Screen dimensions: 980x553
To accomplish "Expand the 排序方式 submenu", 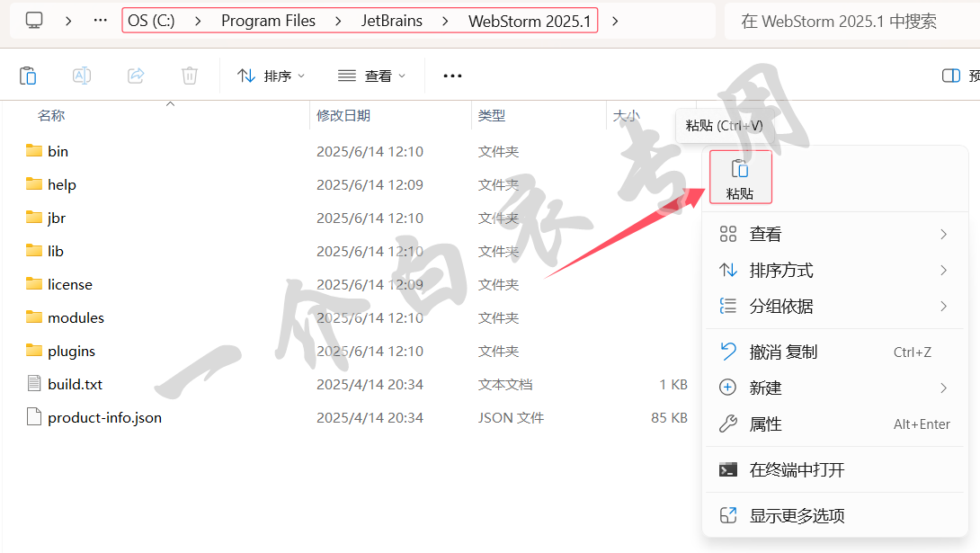I will [x=834, y=271].
